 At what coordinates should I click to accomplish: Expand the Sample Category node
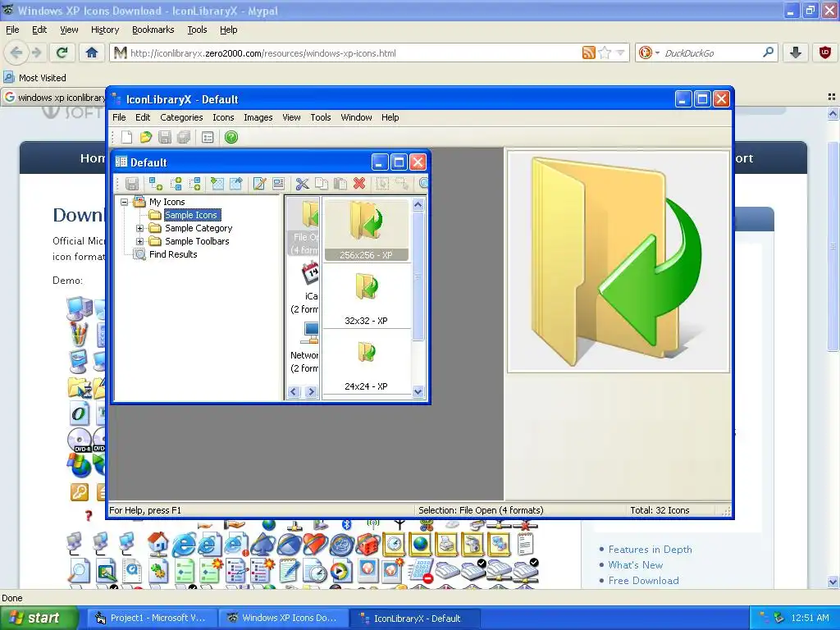[139, 228]
